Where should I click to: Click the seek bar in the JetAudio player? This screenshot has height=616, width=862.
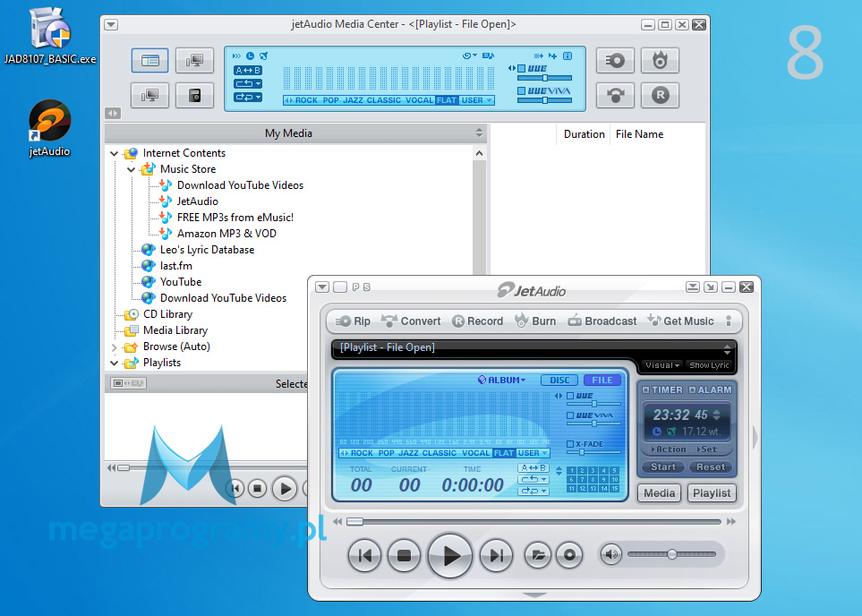[x=533, y=521]
